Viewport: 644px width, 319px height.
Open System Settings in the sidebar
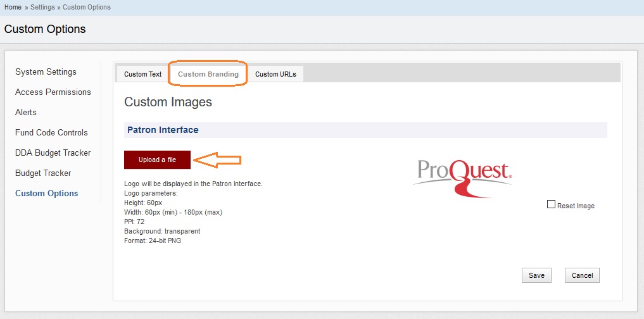(46, 72)
